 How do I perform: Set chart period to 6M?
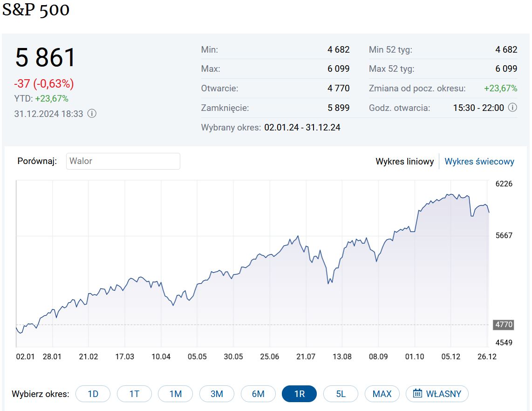point(258,394)
